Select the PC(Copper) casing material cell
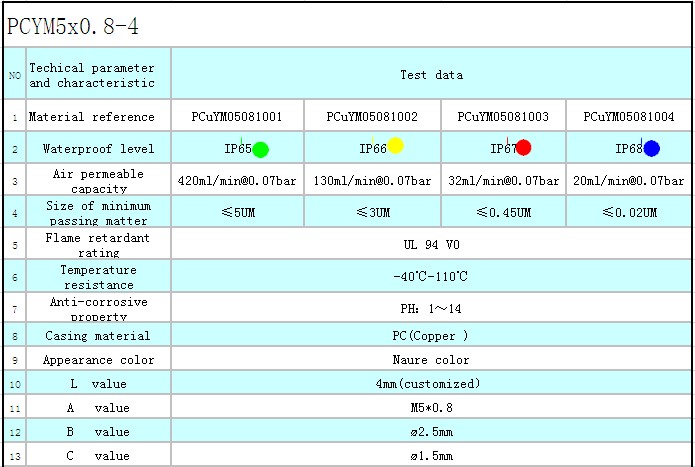The width and height of the screenshot is (695, 467). click(431, 336)
